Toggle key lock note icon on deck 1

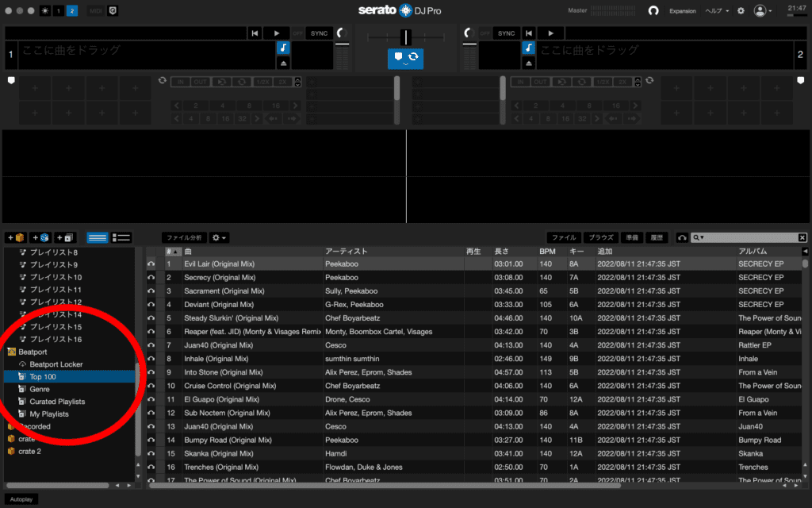[x=283, y=48]
